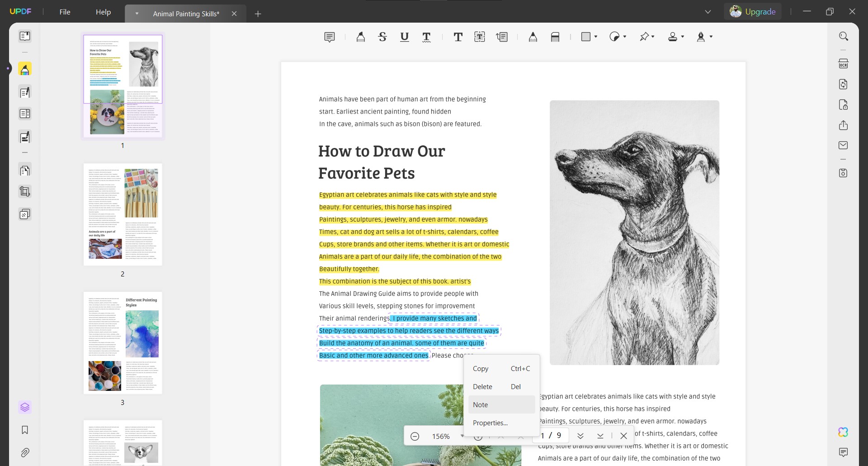
Task: Expand the tab list chevron near Upgrade
Action: 708,12
